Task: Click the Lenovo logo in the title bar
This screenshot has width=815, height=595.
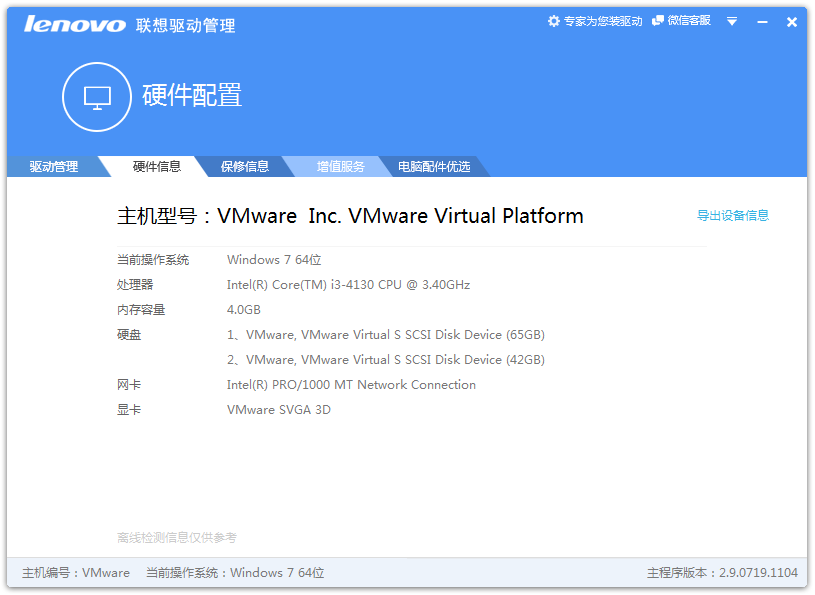Action: 75,24
